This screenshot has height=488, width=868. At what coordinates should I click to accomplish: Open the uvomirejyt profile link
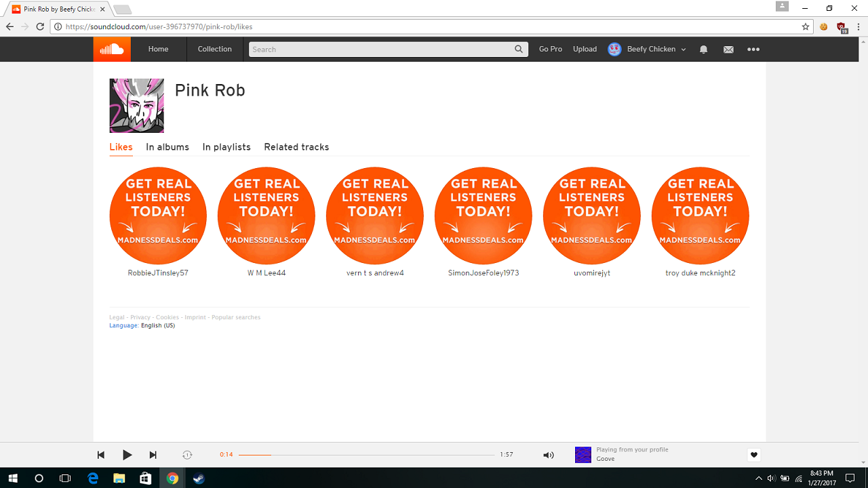tap(592, 273)
